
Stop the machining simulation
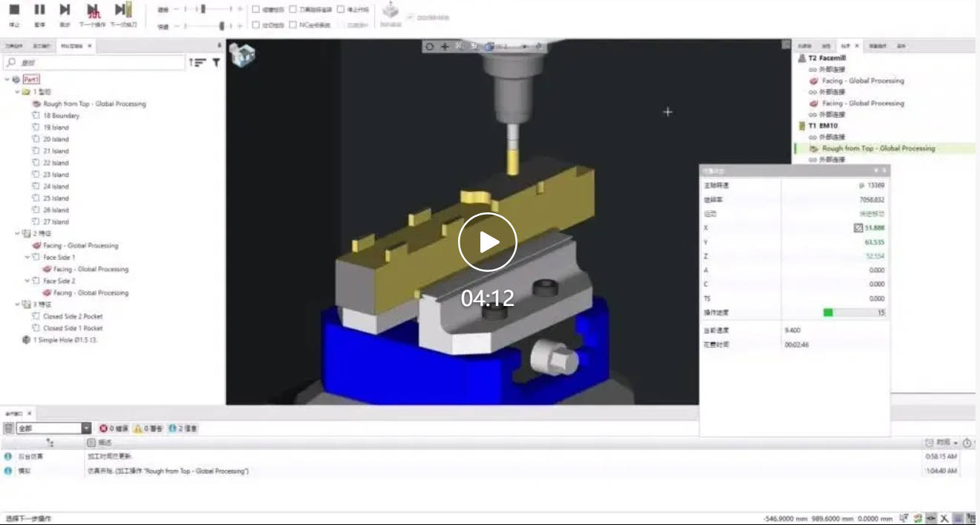coord(15,10)
